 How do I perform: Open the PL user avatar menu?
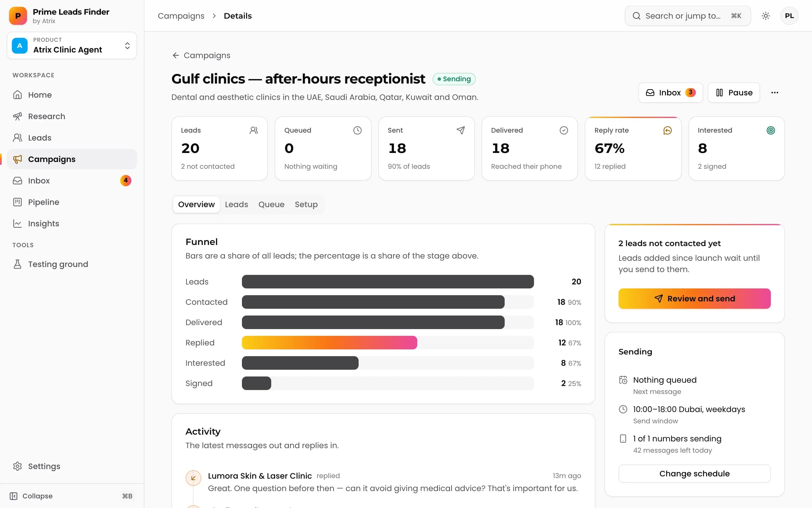[789, 16]
